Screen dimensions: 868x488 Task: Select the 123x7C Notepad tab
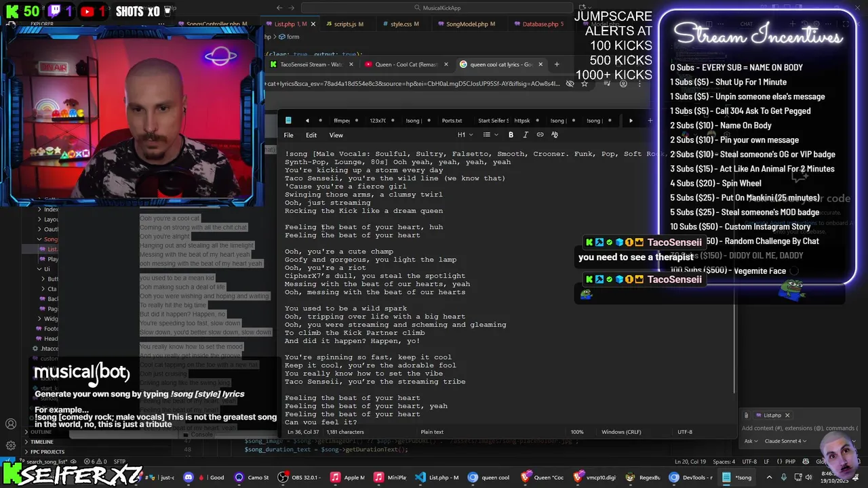click(x=378, y=121)
